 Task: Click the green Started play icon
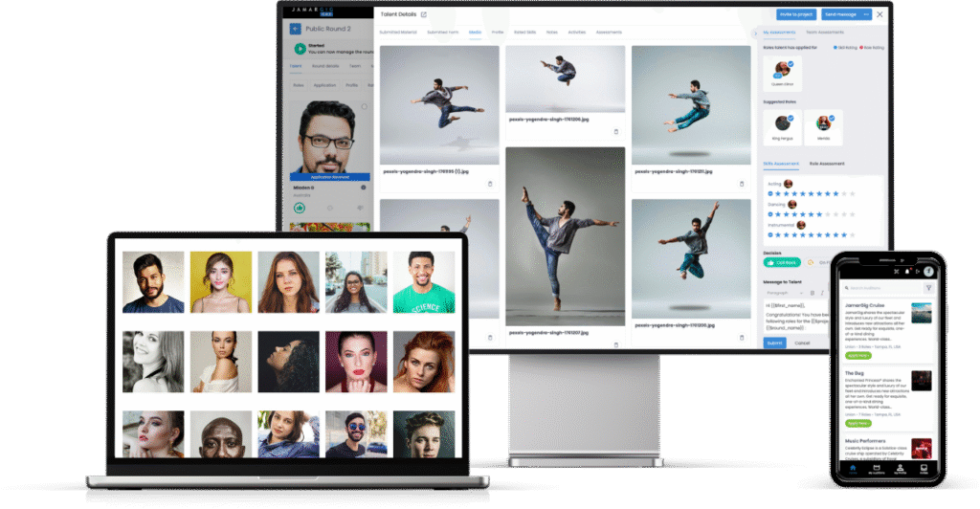(x=301, y=49)
